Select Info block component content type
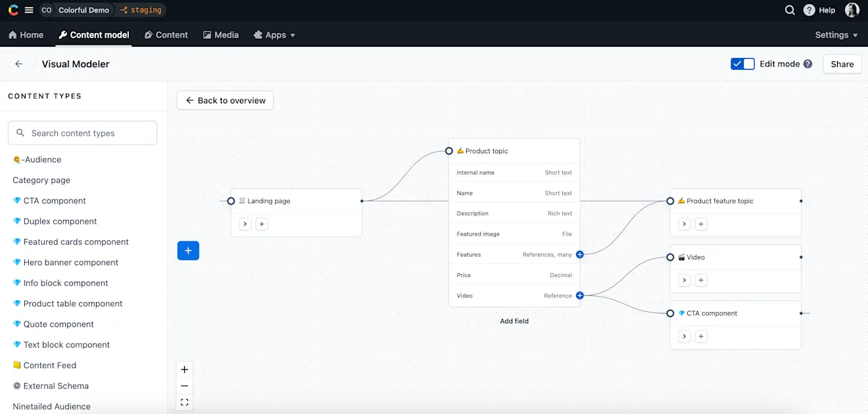 [x=60, y=283]
